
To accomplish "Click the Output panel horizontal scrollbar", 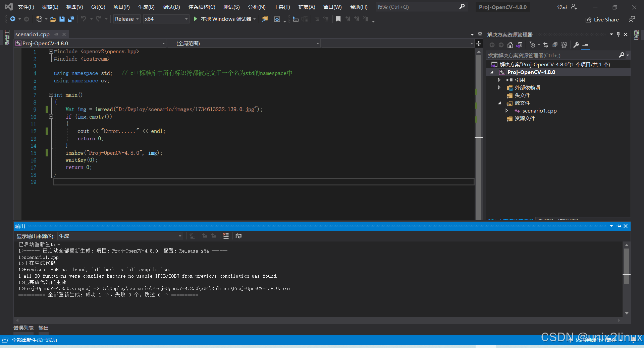I will (x=318, y=320).
